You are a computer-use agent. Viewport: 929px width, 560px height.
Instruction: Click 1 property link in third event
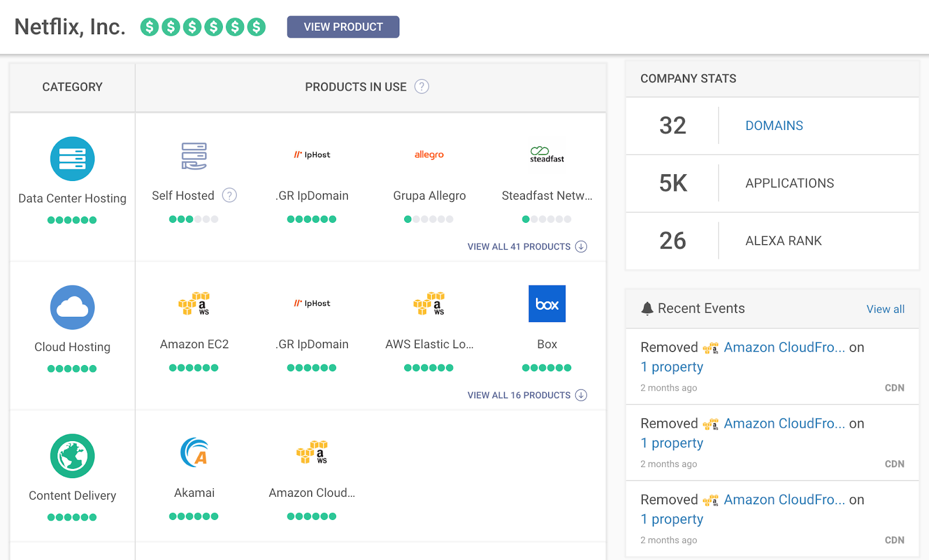[672, 519]
